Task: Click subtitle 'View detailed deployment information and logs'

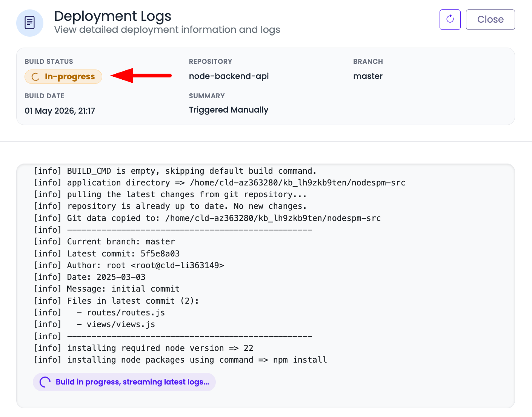Action: point(167,29)
